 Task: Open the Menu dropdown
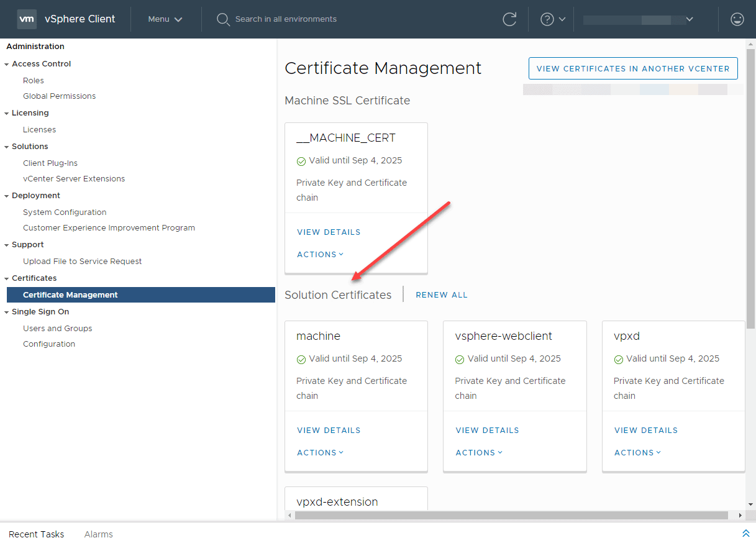(x=165, y=19)
